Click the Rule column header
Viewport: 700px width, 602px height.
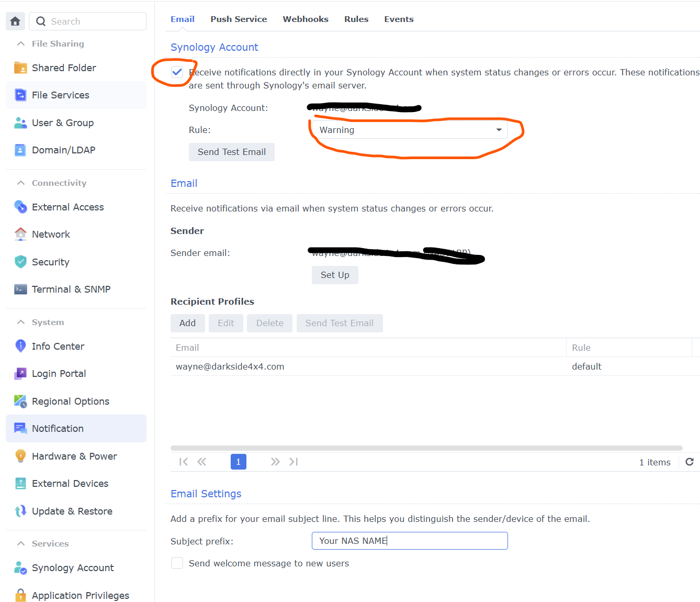tap(629, 348)
